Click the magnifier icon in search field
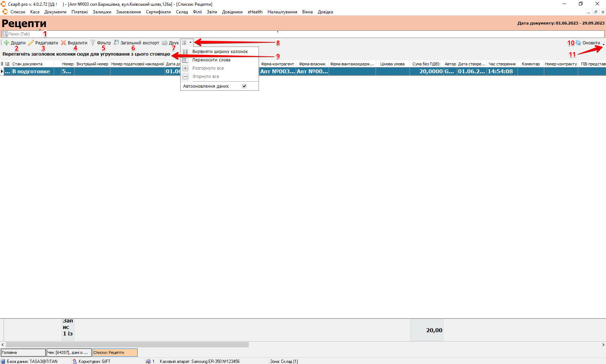The width and height of the screenshot is (606, 364). 5,34
